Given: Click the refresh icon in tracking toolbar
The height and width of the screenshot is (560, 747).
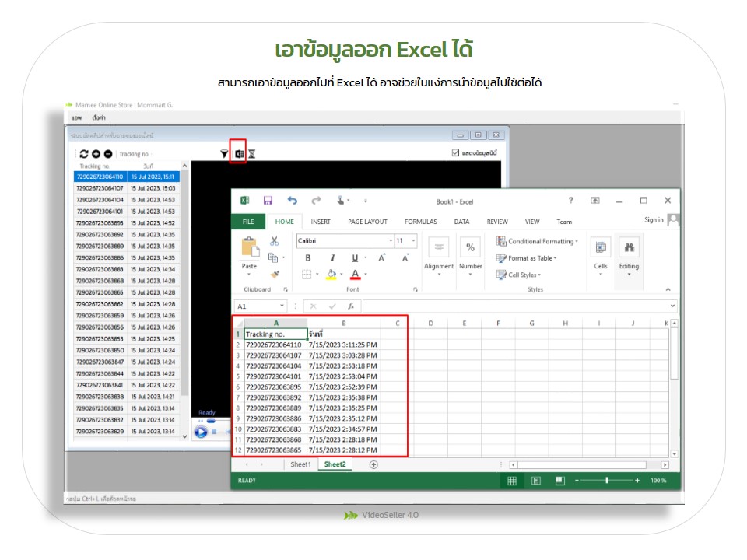Looking at the screenshot, I should pyautogui.click(x=84, y=154).
